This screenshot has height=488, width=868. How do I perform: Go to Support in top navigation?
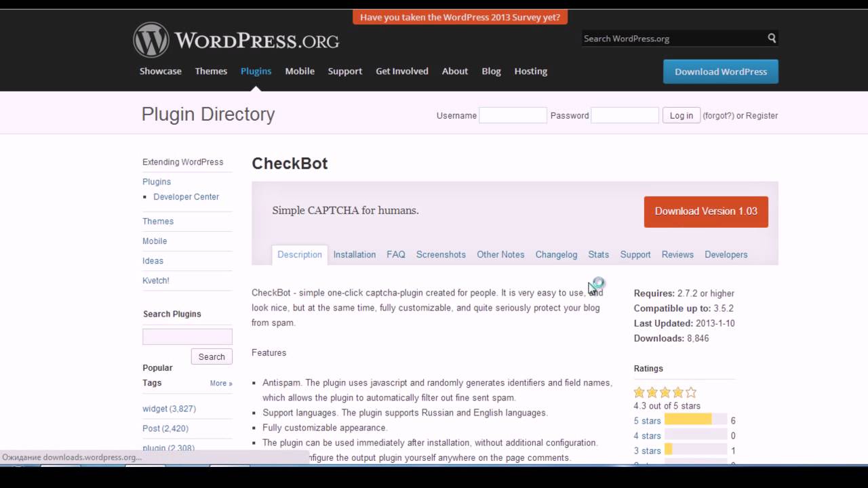coord(345,71)
